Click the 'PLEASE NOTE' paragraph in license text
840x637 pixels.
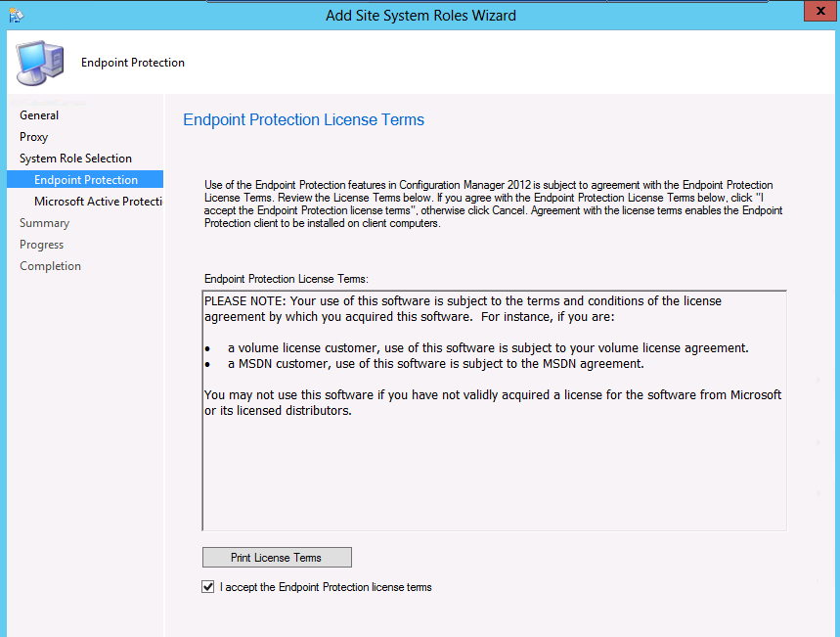click(x=463, y=309)
